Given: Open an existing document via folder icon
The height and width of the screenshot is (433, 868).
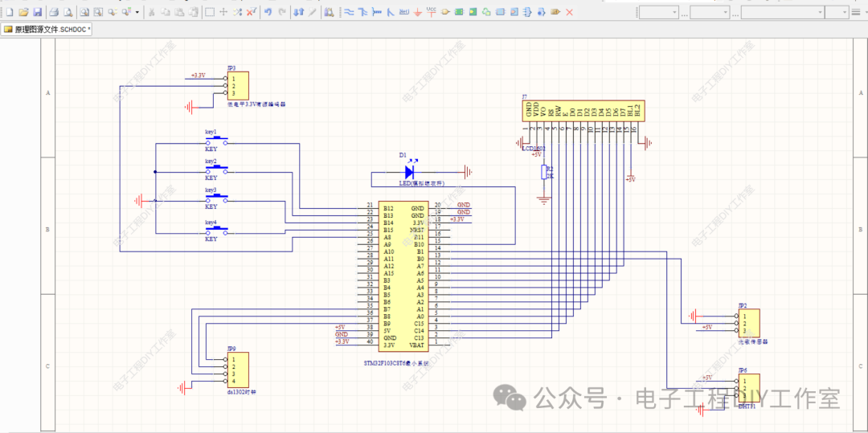Looking at the screenshot, I should point(23,11).
